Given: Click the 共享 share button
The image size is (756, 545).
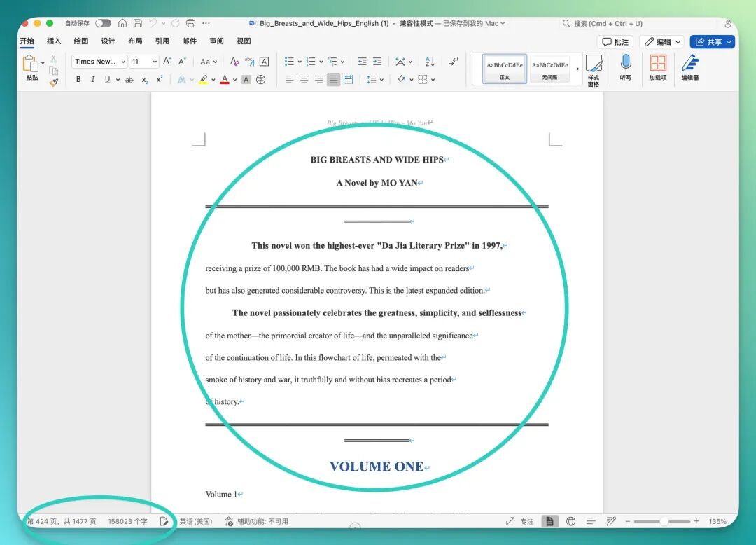Looking at the screenshot, I should [712, 42].
